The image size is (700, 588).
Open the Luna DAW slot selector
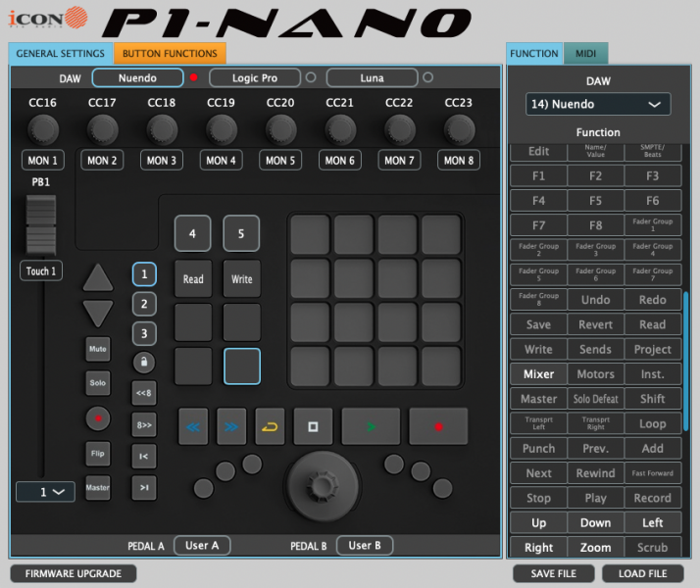coord(372,77)
